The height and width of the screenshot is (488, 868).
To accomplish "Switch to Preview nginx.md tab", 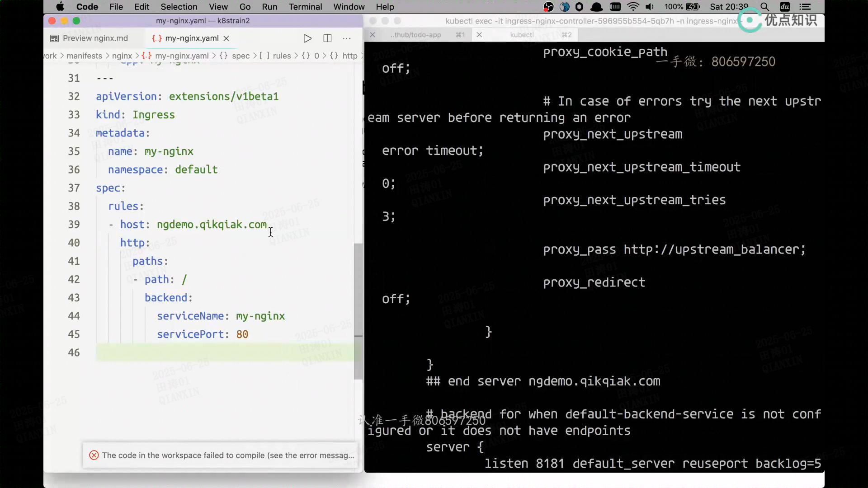I will coord(95,38).
